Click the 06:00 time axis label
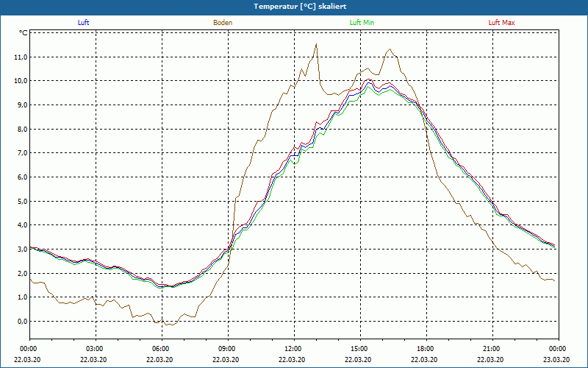 pyautogui.click(x=160, y=349)
